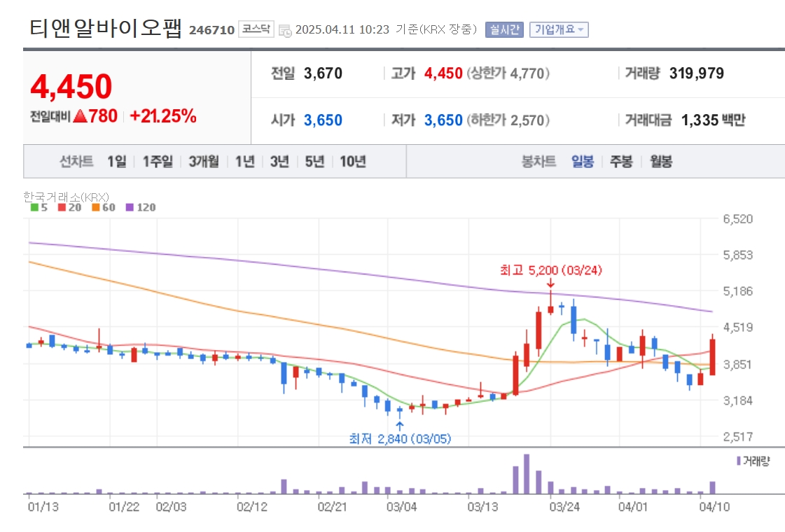Toggle the 실시간 real-time button

(x=504, y=29)
